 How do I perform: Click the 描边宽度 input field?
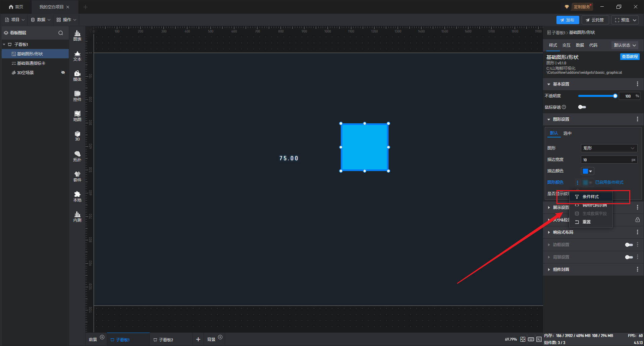[606, 160]
